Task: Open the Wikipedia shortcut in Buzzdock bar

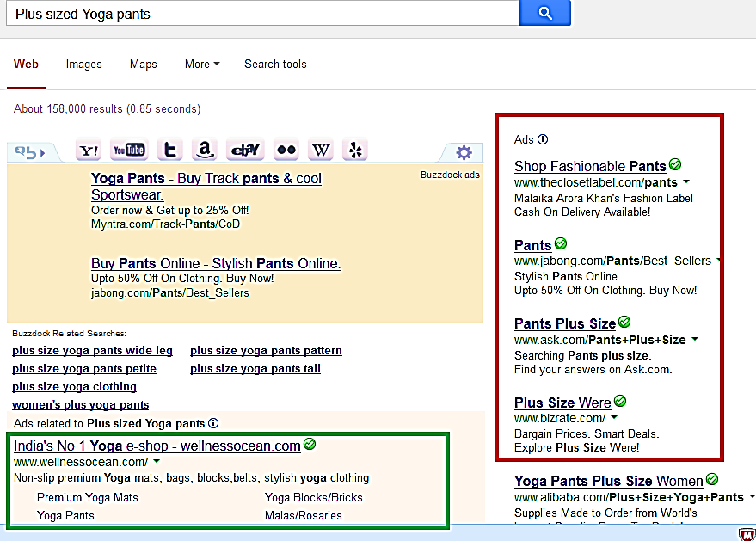Action: pos(321,150)
